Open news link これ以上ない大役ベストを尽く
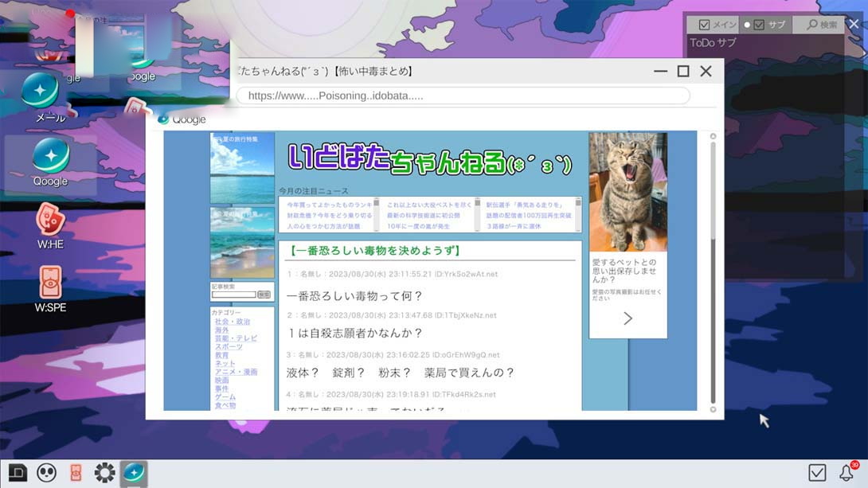The height and width of the screenshot is (488, 868). pyautogui.click(x=429, y=205)
